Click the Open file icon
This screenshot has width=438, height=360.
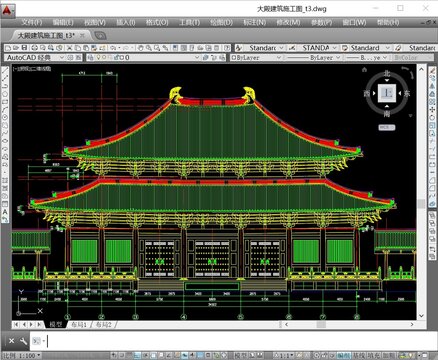click(16, 48)
